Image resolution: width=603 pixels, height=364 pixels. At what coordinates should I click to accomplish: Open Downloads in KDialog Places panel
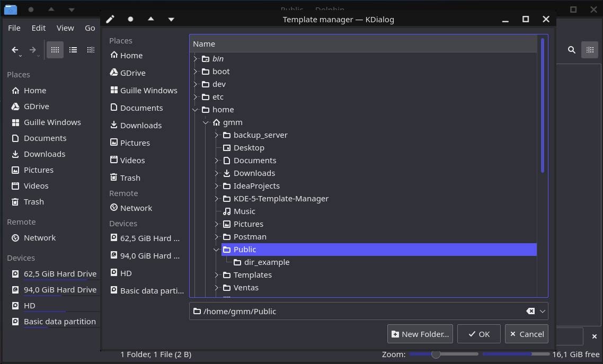pos(136,125)
